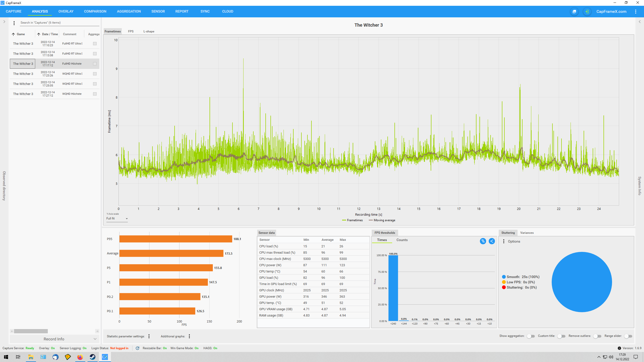
Task: Open the volume control in system tray
Action: point(611,357)
